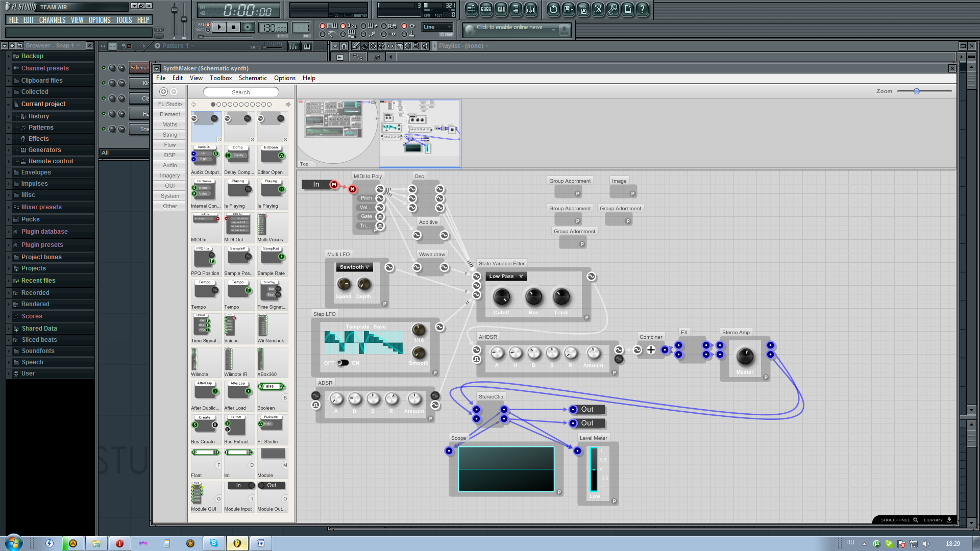Click the one-click recording microphone icon
This screenshot has height=551, width=980.
coord(612,9)
